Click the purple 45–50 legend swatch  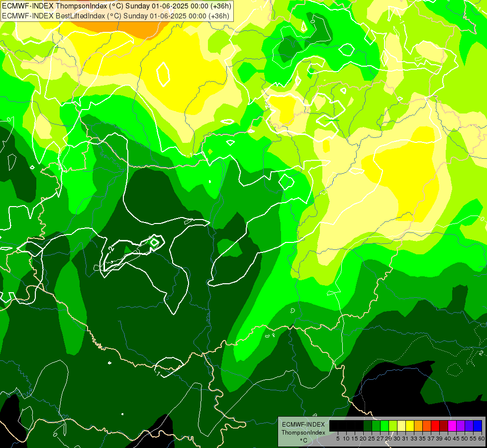click(x=461, y=426)
